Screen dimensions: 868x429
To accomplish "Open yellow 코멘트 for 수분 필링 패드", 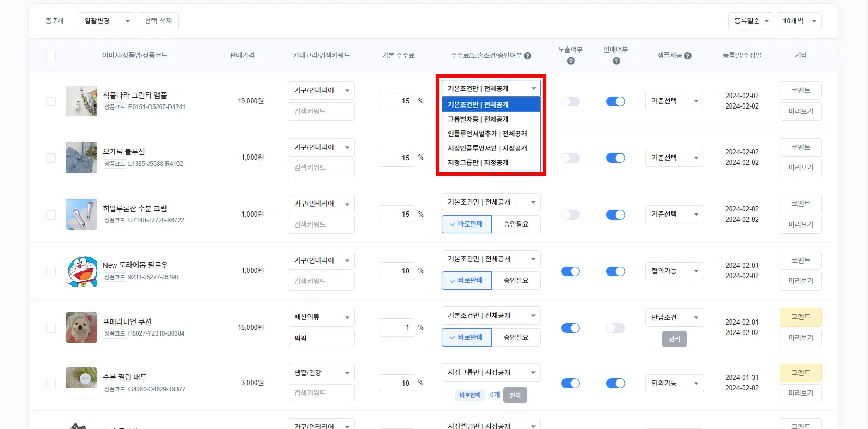I will (801, 373).
